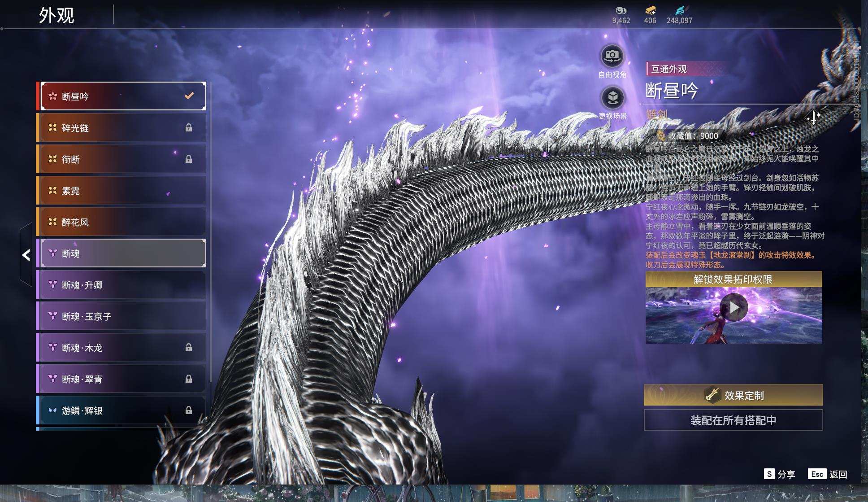This screenshot has height=502, width=868.
Task: Click the lock icon on 游鳞·辉银
Action: tap(189, 410)
